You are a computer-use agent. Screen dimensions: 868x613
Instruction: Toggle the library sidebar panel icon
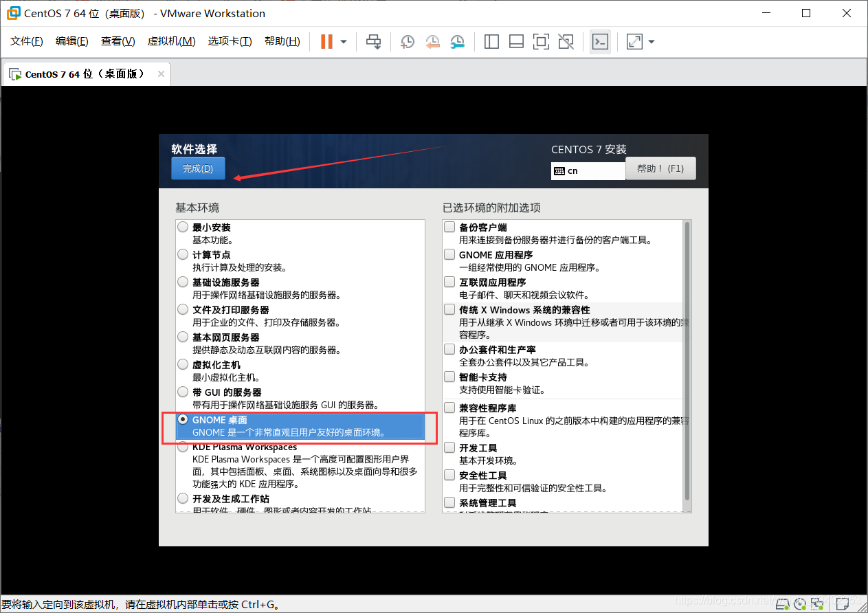(491, 42)
